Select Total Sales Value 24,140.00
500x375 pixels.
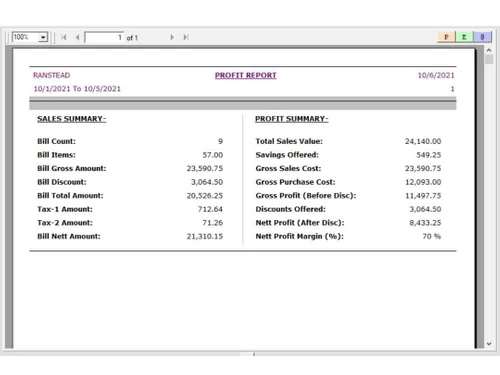(423, 141)
